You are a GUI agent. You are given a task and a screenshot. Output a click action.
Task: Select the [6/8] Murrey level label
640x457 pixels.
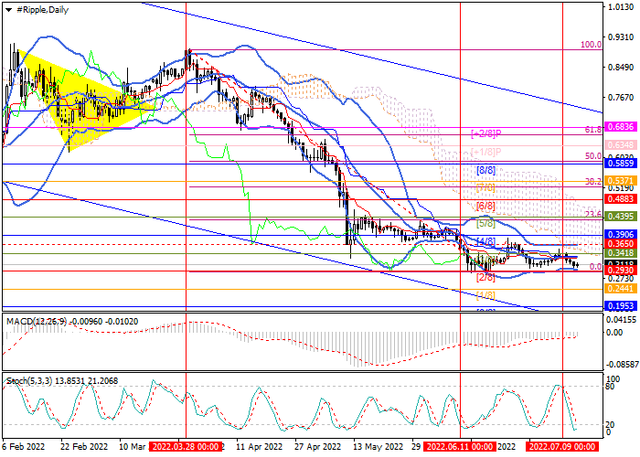(x=486, y=205)
